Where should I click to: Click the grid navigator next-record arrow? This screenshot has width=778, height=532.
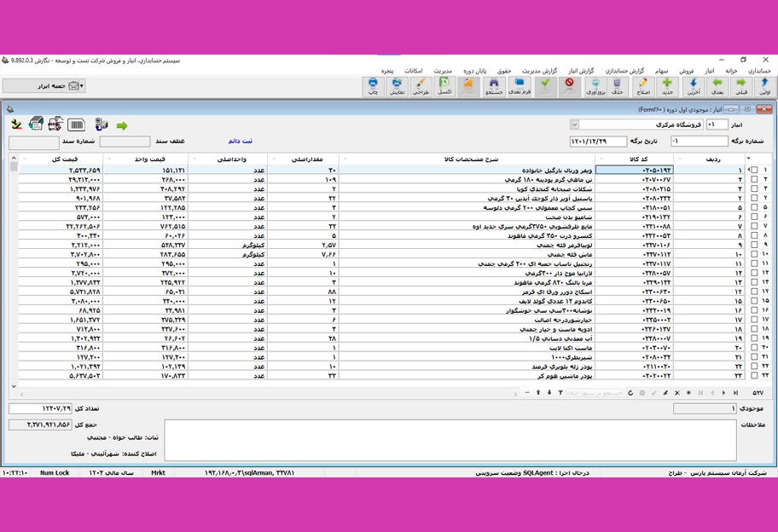click(724, 393)
